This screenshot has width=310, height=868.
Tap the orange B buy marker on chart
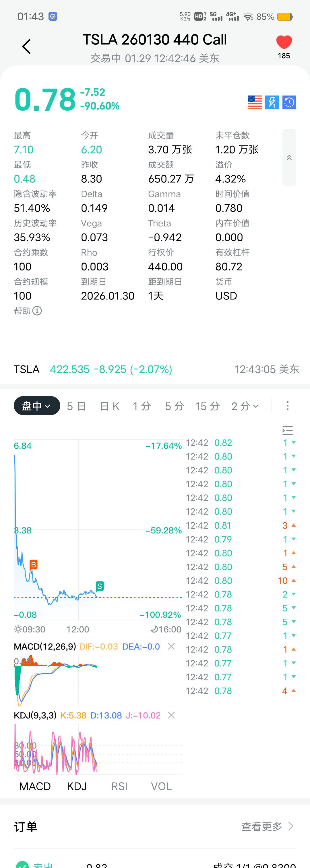click(x=33, y=565)
